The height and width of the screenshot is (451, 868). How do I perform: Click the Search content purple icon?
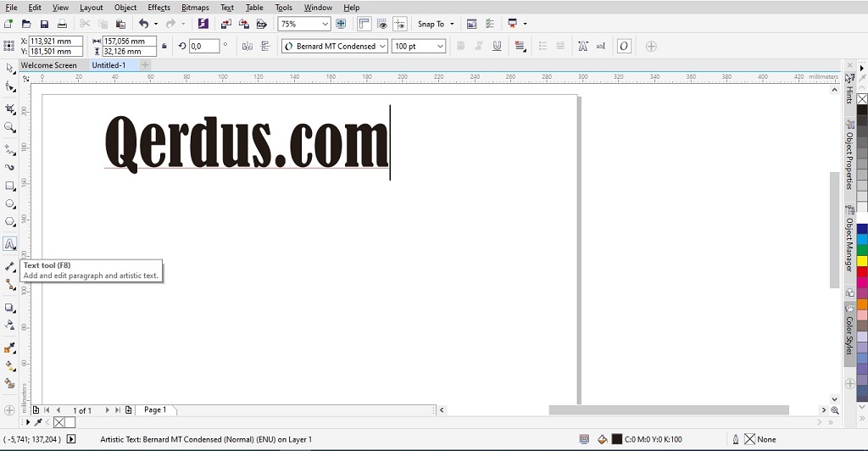click(x=203, y=24)
